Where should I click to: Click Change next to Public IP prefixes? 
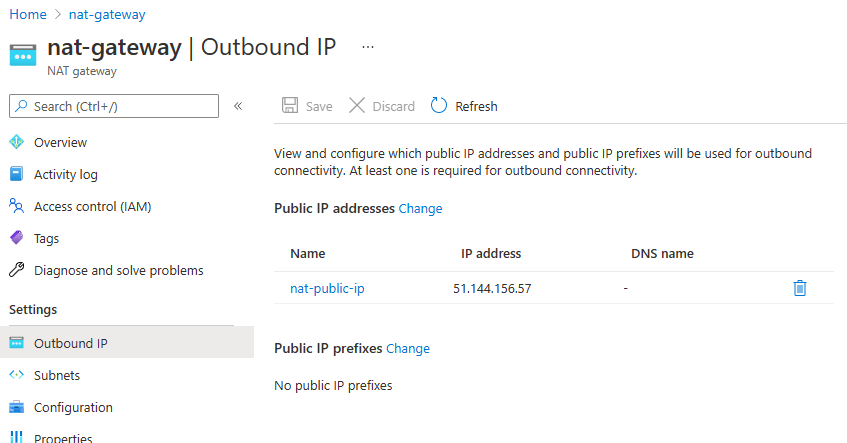[x=408, y=348]
